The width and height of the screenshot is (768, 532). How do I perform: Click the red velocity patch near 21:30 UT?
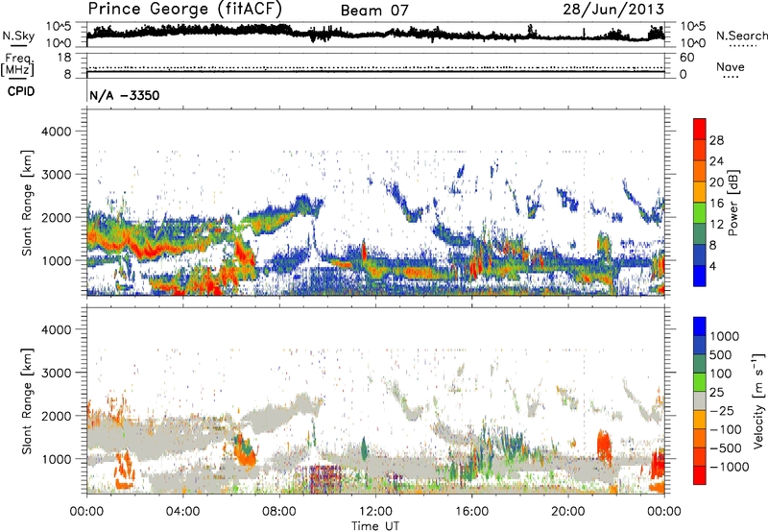605,447
